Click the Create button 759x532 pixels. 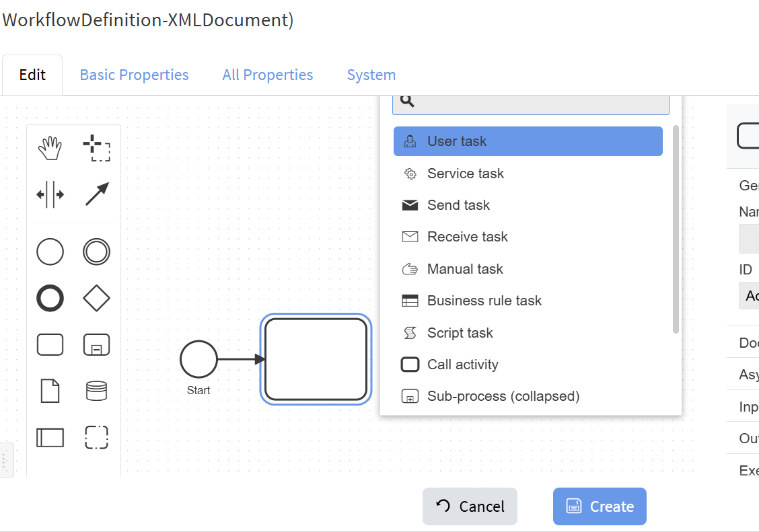click(599, 506)
